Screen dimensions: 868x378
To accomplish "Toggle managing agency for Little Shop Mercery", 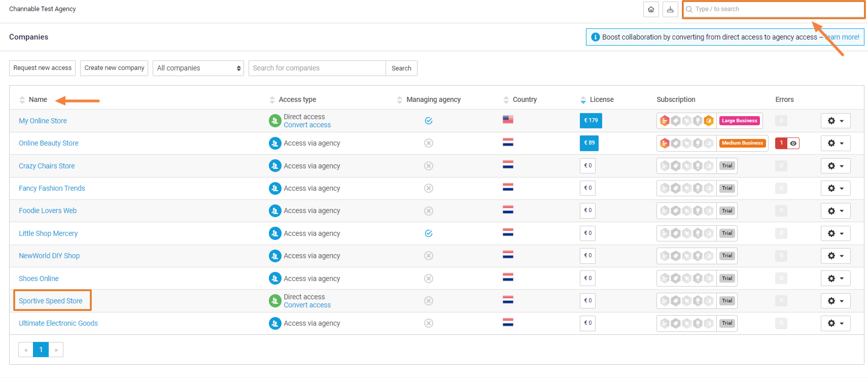I will [429, 233].
